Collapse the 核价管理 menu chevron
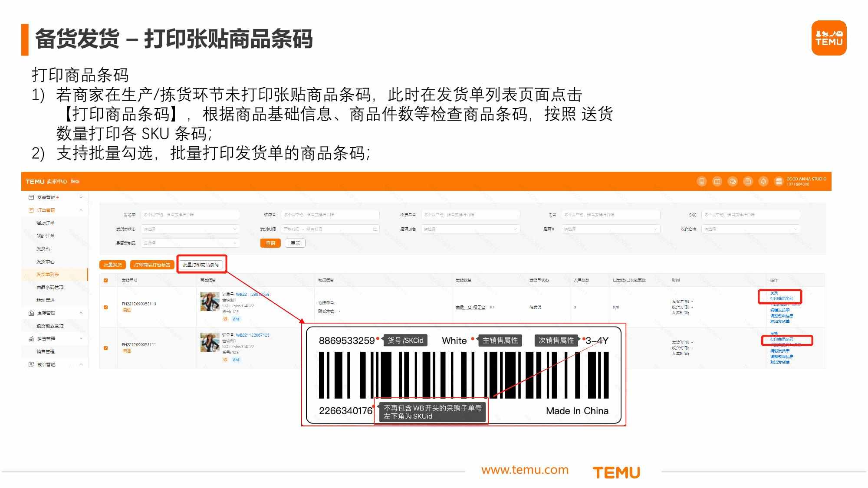 tap(81, 364)
